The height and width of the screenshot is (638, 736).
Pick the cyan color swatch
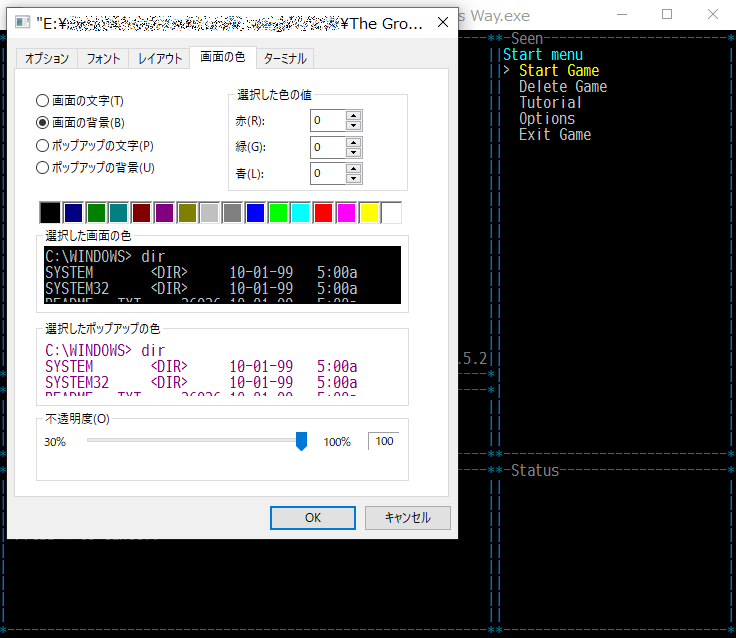pyautogui.click(x=300, y=213)
